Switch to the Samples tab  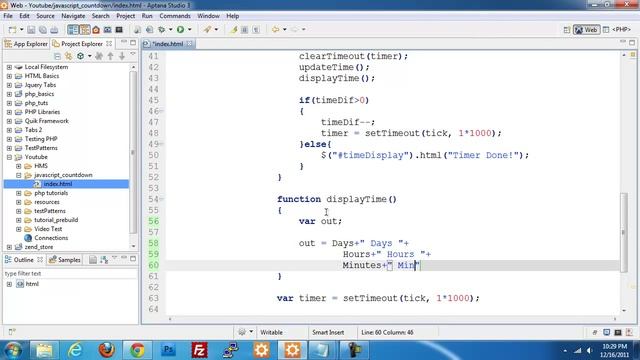[x=64, y=260]
